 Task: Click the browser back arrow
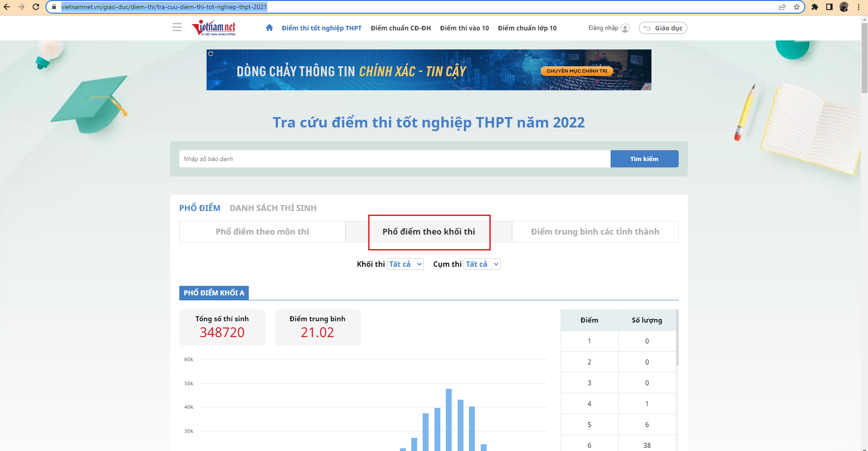coord(7,7)
